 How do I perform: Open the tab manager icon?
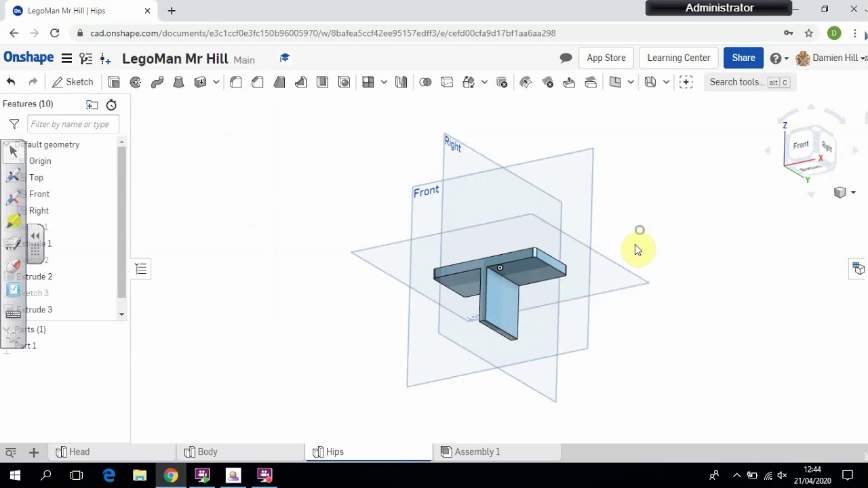(11, 452)
